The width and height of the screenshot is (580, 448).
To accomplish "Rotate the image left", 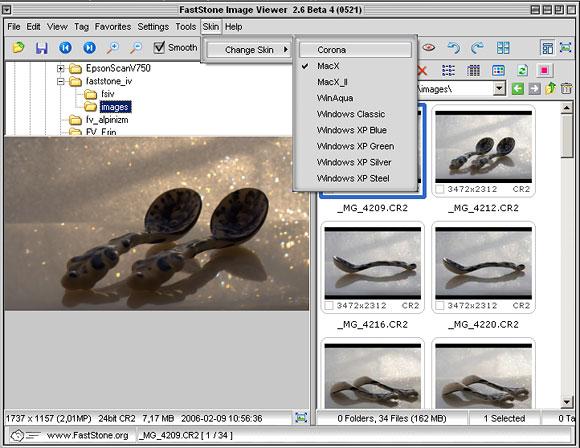I will pos(453,48).
